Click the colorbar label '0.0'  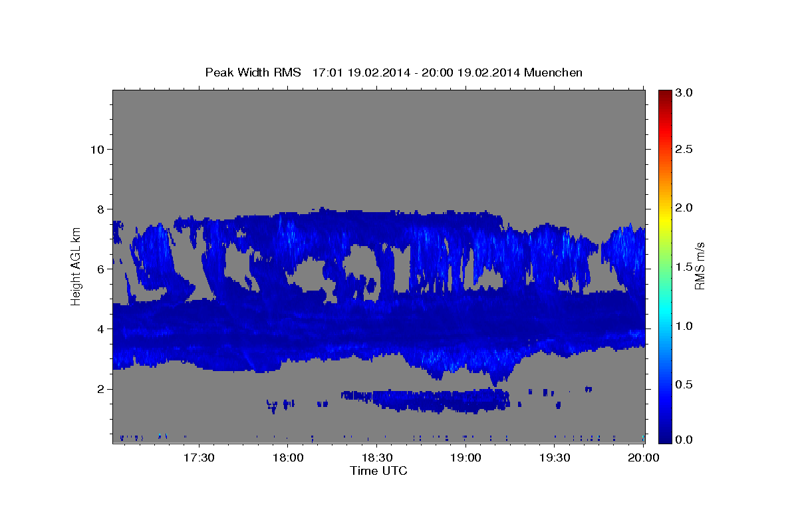(685, 440)
